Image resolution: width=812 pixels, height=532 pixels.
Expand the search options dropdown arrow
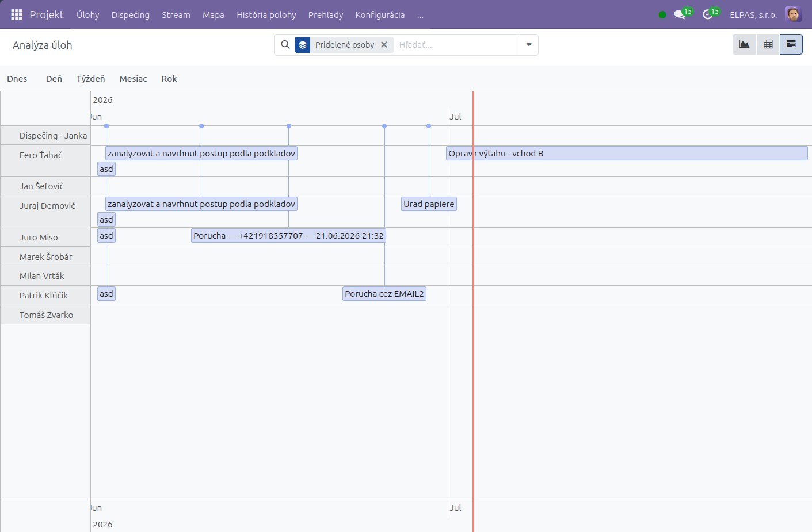coord(529,45)
